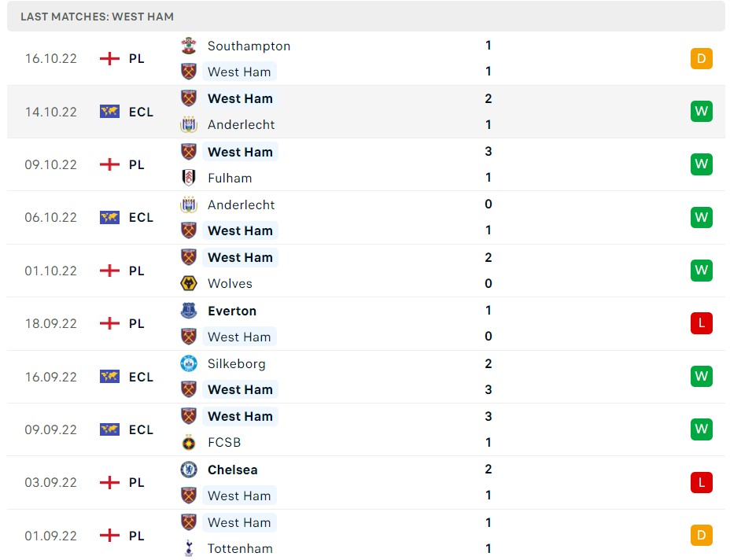730x560 pixels.
Task: Click the Wolves club crest icon
Action: click(x=189, y=283)
